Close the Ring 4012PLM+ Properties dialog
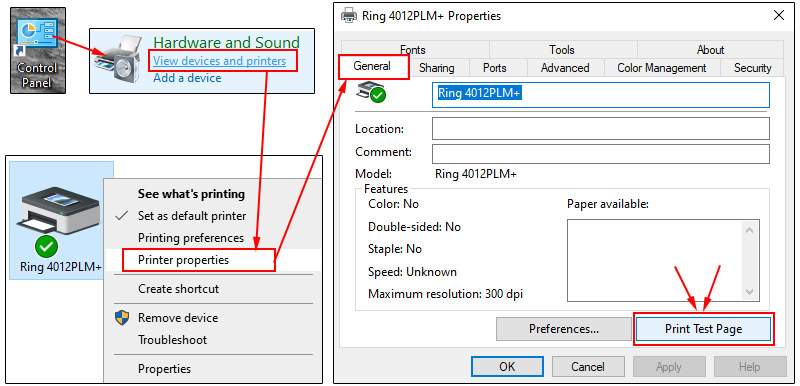The image size is (800, 386). [x=779, y=15]
